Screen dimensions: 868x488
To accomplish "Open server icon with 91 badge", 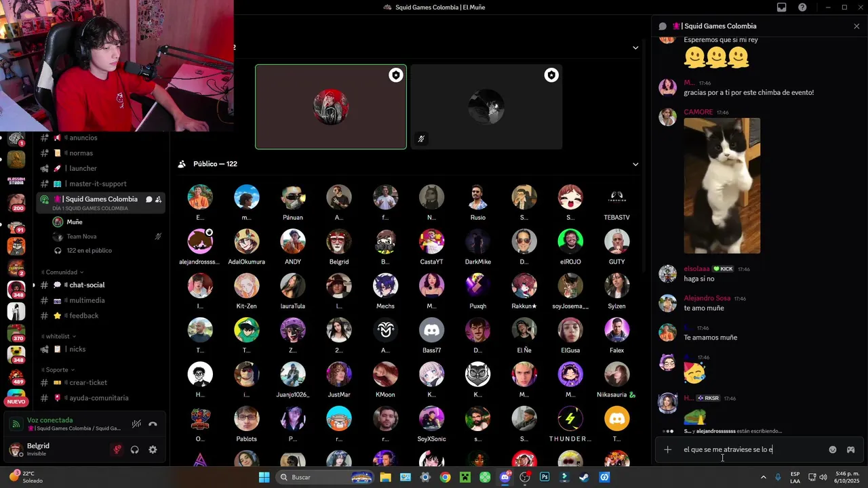I will [16, 226].
